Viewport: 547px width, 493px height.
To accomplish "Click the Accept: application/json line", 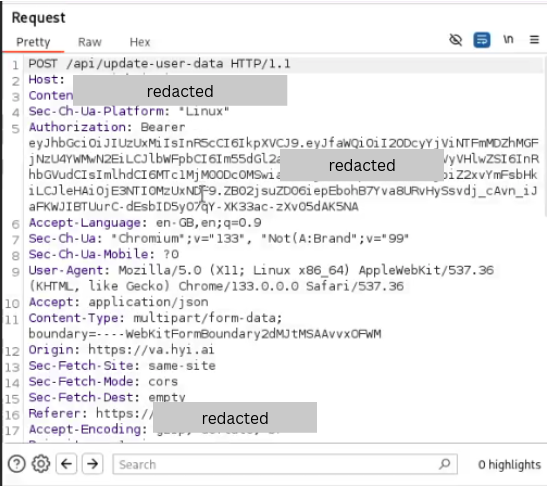I will [x=118, y=302].
